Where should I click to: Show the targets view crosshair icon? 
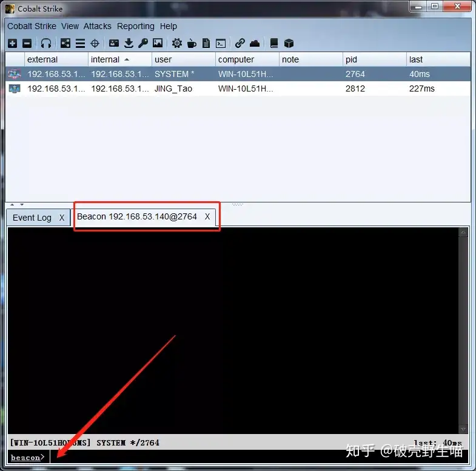[x=95, y=44]
